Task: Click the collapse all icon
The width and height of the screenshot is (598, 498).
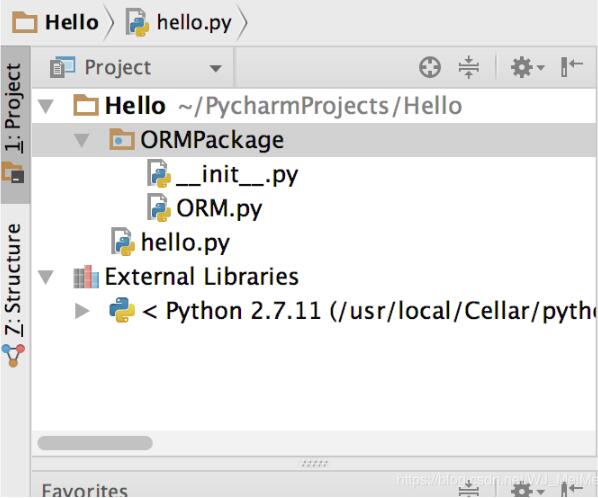Action: pyautogui.click(x=469, y=67)
